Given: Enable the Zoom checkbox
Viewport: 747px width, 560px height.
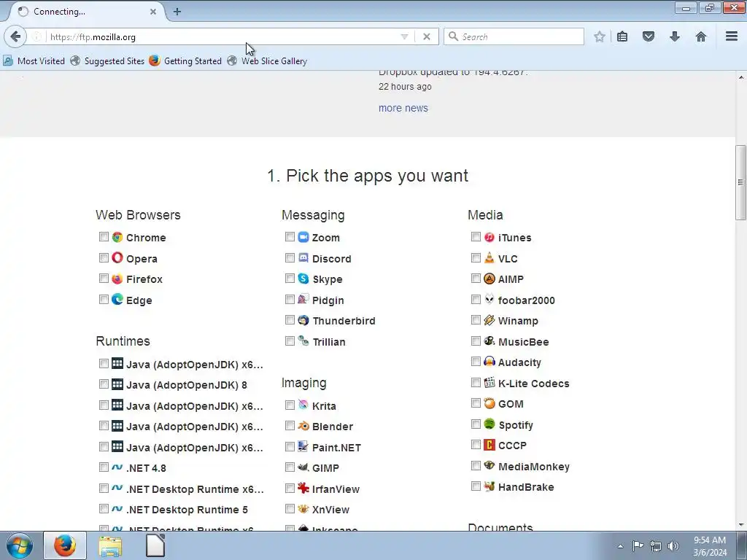Looking at the screenshot, I should (x=290, y=237).
